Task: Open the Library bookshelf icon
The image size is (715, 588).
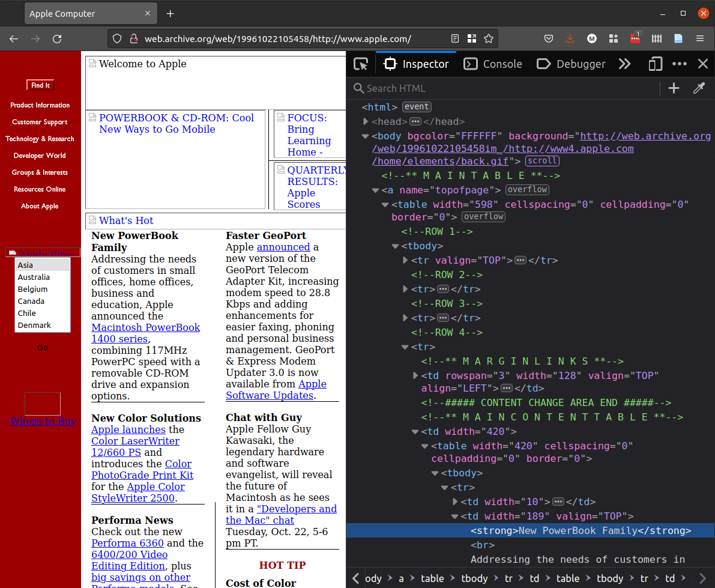Action: [x=657, y=39]
